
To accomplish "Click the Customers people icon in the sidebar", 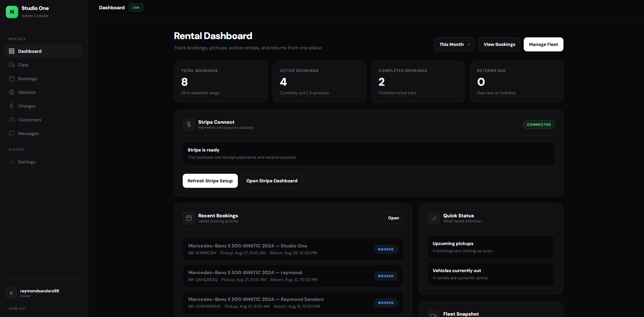I will click(x=12, y=120).
